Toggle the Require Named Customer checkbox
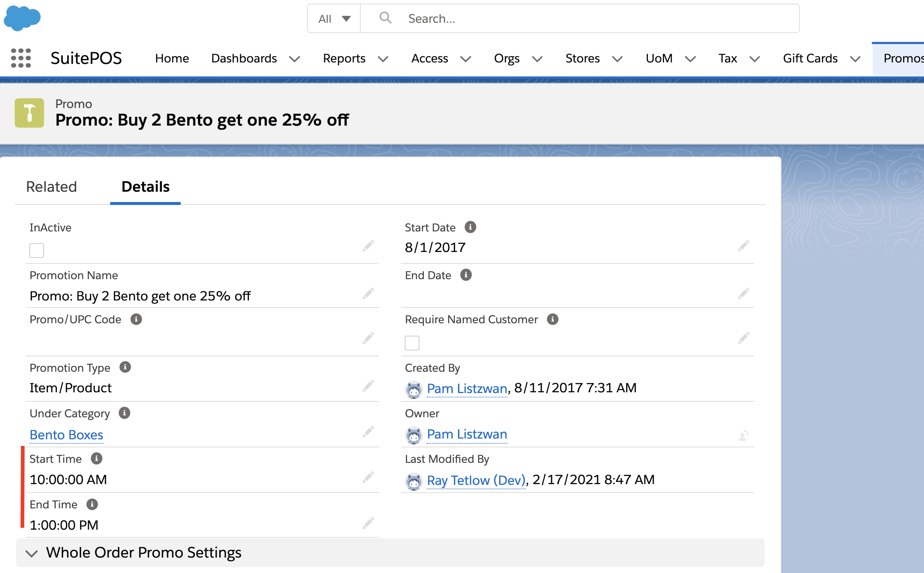 (412, 343)
